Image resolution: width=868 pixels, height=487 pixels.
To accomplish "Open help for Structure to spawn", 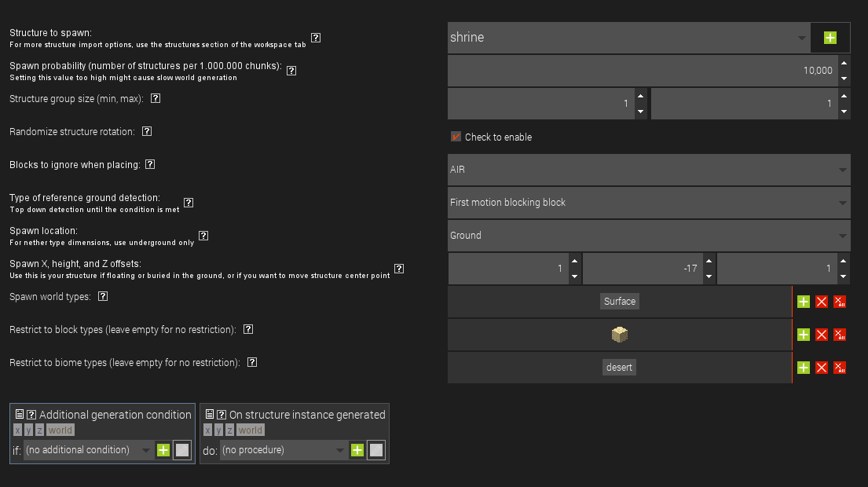I will click(x=316, y=38).
